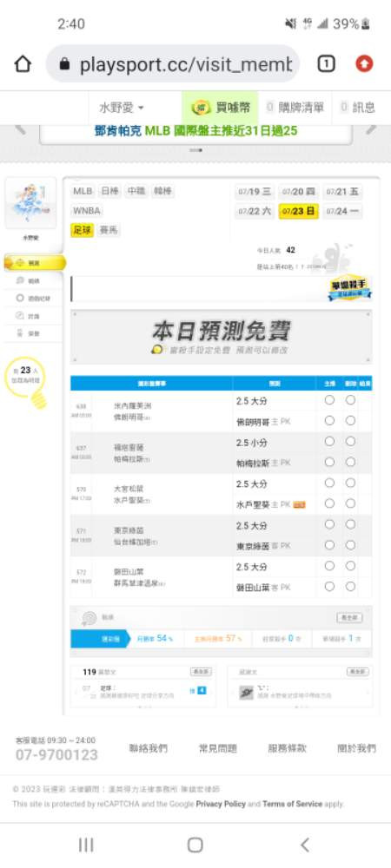Tap 看全部 button in stats section header
Viewport: 391px width, 868px height.
(x=349, y=617)
